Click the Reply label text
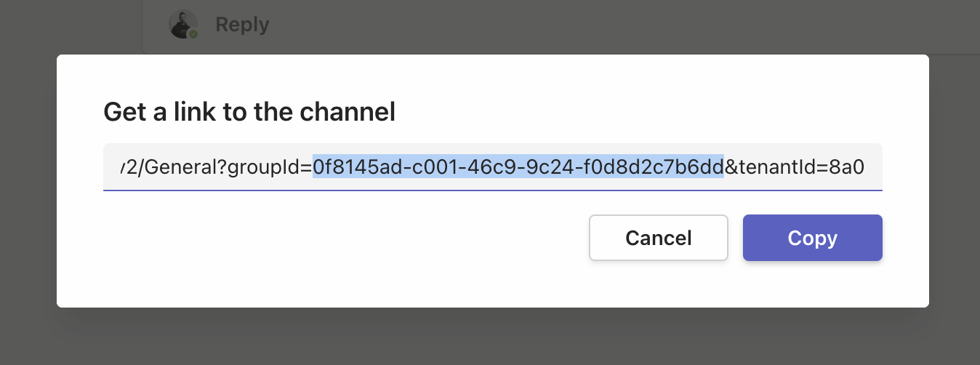The image size is (980, 365). point(242,25)
